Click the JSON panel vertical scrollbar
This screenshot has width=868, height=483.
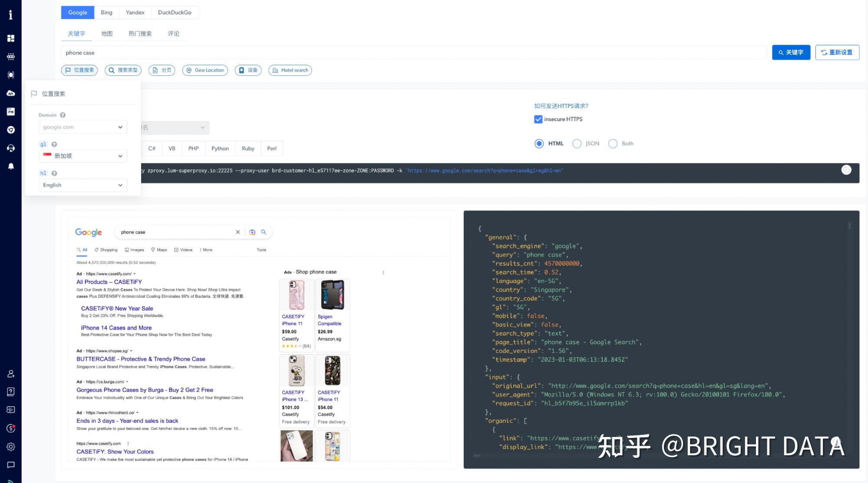point(849,226)
